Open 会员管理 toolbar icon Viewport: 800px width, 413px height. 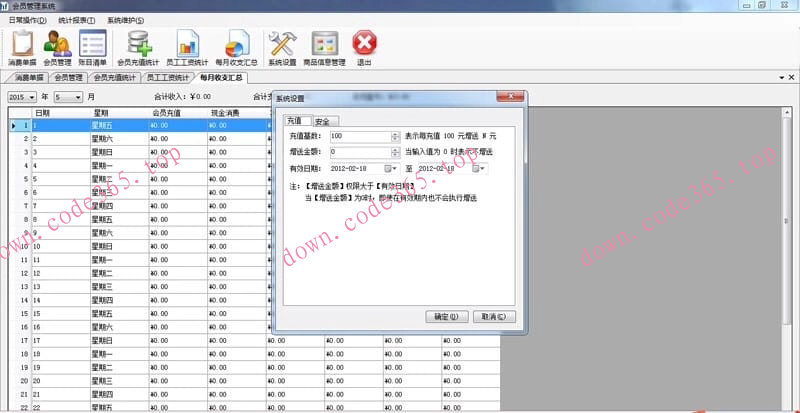pos(57,48)
